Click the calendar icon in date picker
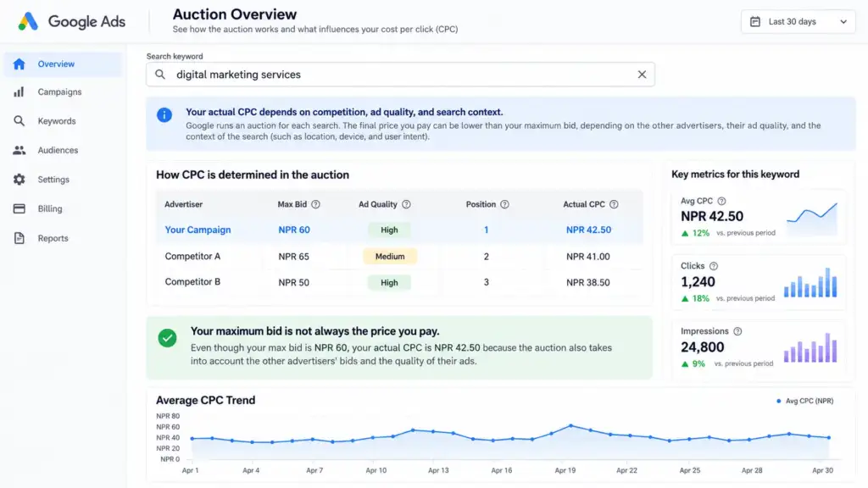Image resolution: width=868 pixels, height=488 pixels. pos(755,21)
